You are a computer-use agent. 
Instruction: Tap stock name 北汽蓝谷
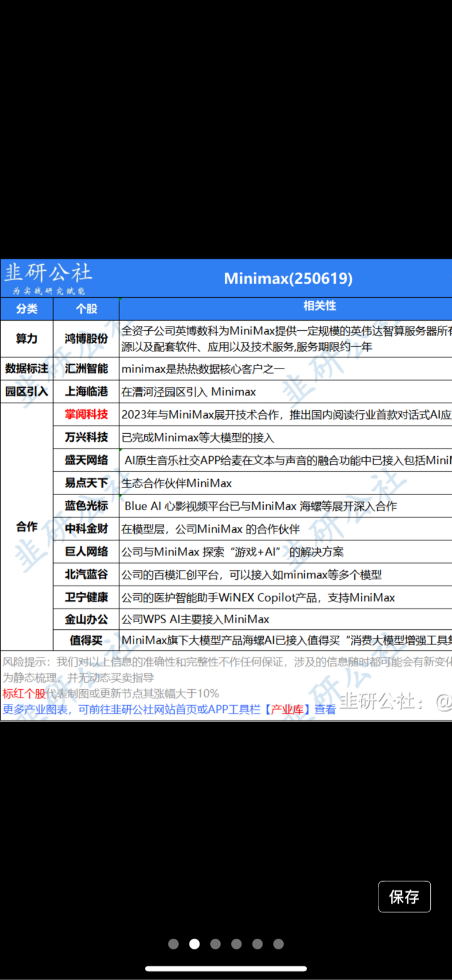tap(87, 574)
